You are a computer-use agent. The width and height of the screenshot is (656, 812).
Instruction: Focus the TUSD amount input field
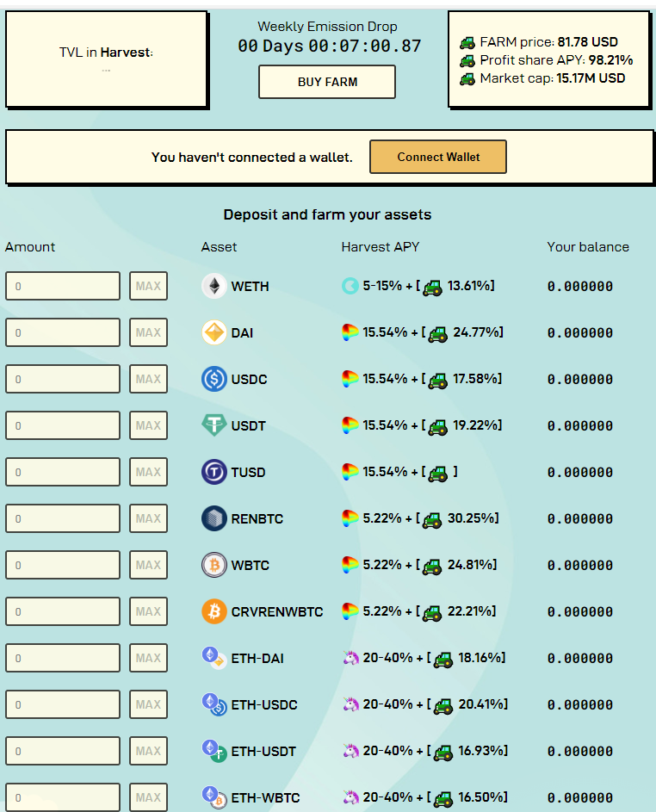coord(63,472)
